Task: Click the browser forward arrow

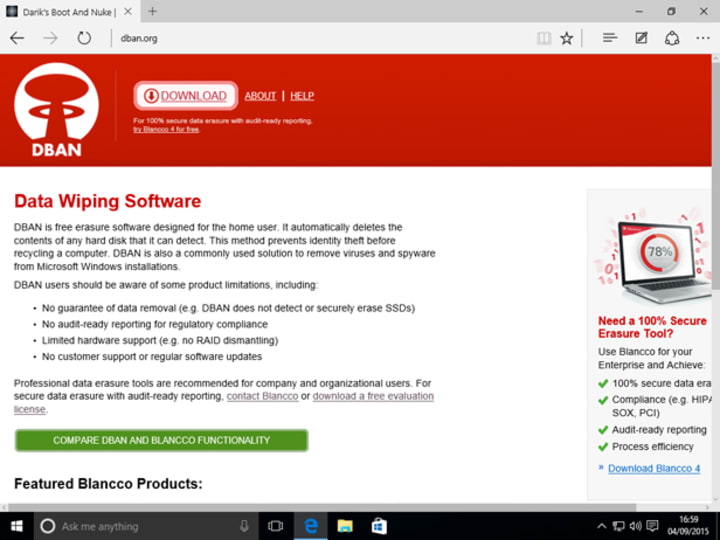Action: [x=51, y=38]
